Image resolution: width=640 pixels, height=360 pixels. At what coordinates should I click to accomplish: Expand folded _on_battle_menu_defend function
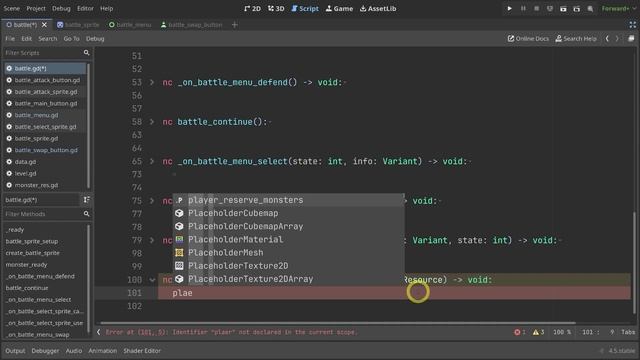tap(152, 82)
